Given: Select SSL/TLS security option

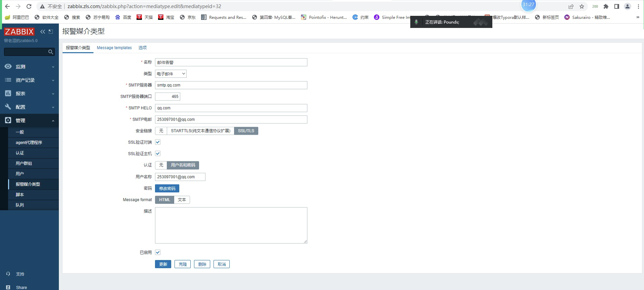Looking at the screenshot, I should click(x=246, y=131).
